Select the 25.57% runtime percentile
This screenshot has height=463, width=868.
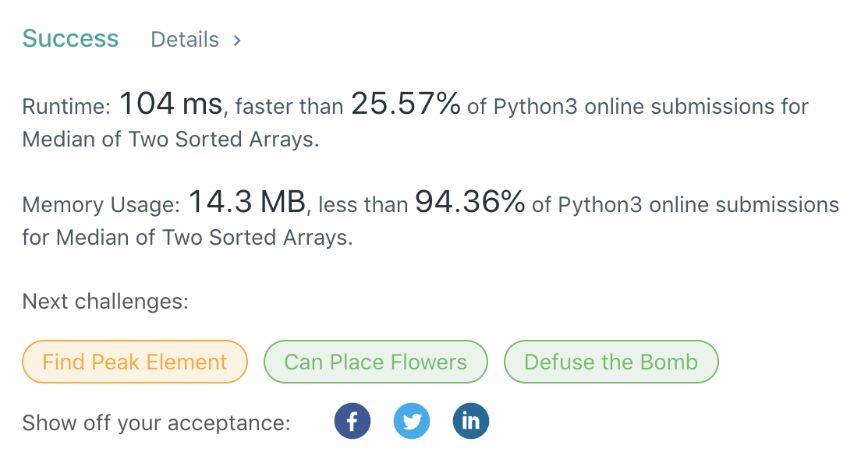point(406,104)
